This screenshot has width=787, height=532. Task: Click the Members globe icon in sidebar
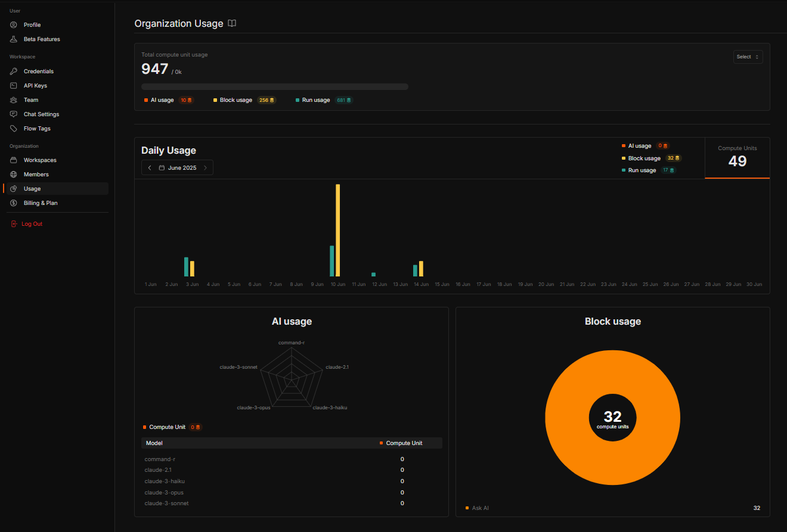(13, 174)
